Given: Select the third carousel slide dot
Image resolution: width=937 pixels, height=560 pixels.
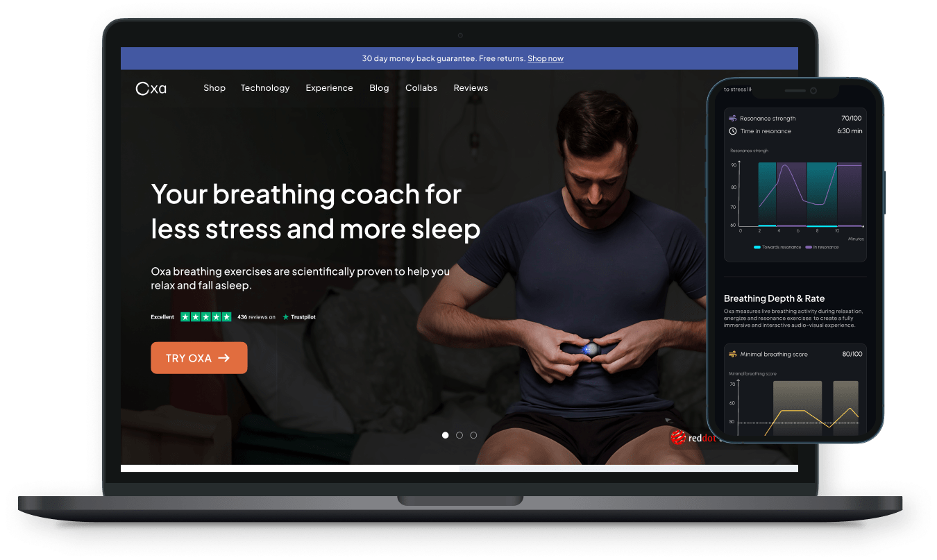Looking at the screenshot, I should click(x=473, y=435).
